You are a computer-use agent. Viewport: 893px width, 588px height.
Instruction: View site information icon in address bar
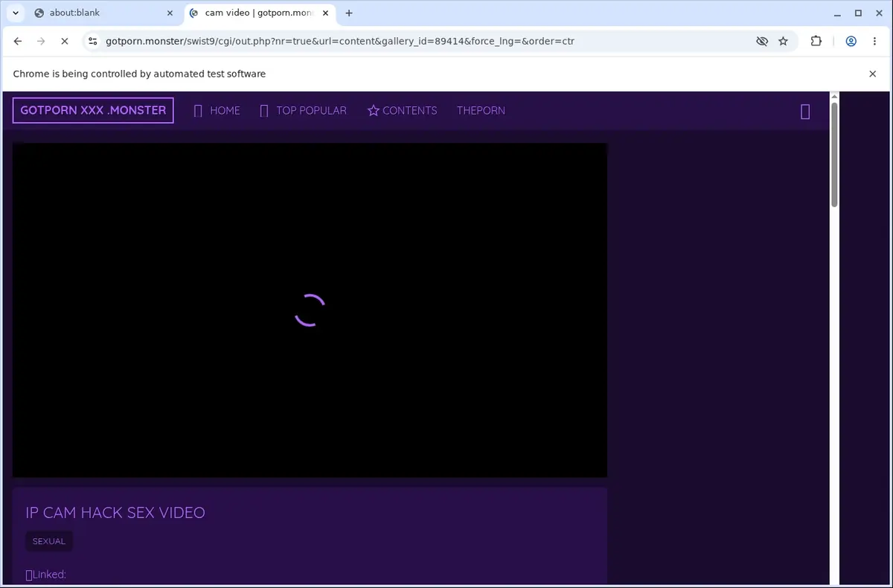click(x=92, y=42)
